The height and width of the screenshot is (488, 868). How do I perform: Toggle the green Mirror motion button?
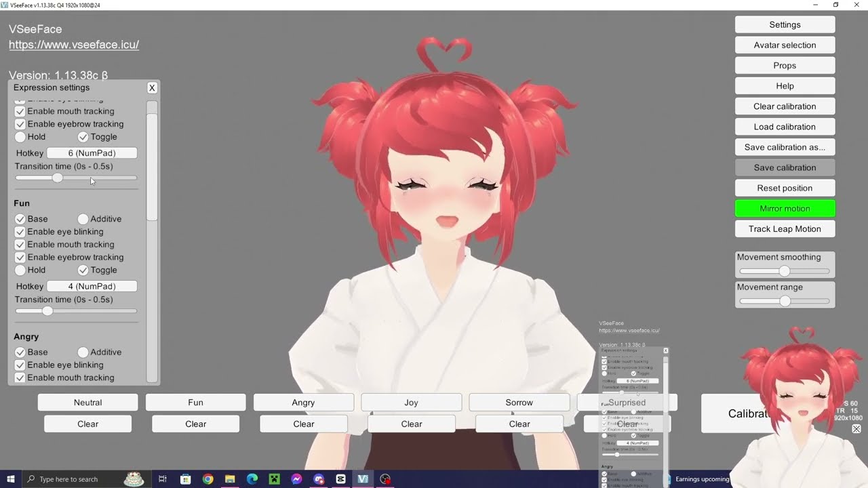coord(785,209)
